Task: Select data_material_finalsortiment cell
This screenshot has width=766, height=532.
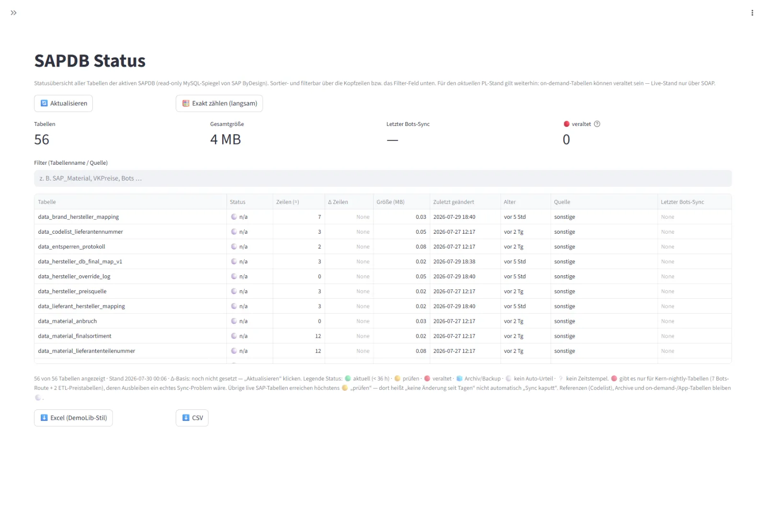Action: pyautogui.click(x=130, y=336)
